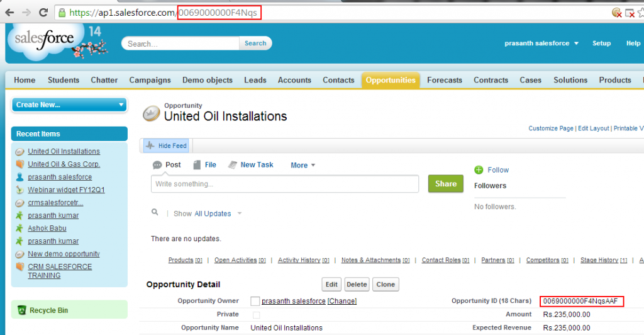Switch to the Chatter tab
644x335 pixels.
point(104,80)
